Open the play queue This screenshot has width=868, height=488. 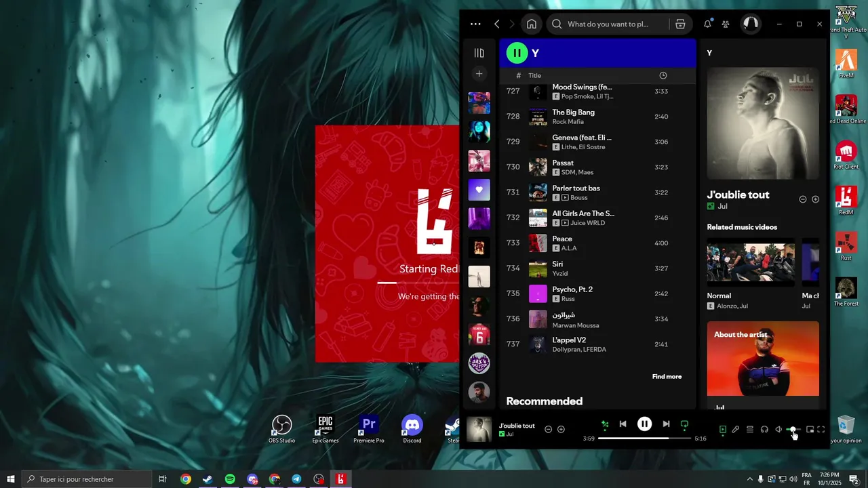pos(750,429)
